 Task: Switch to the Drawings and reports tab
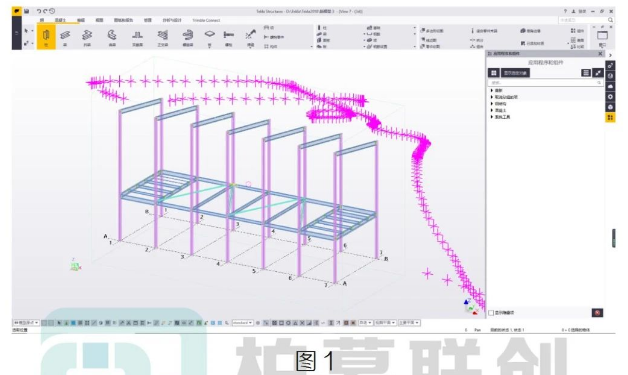(x=123, y=20)
